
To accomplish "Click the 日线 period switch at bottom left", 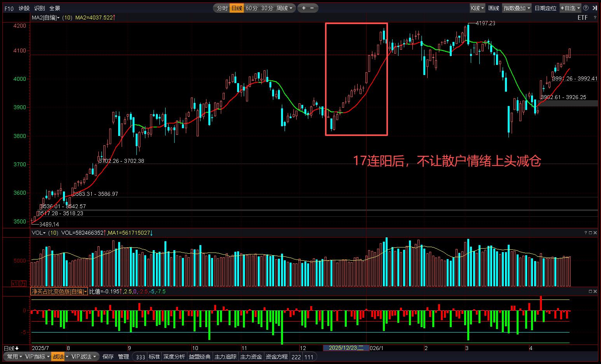I will (x=11, y=348).
